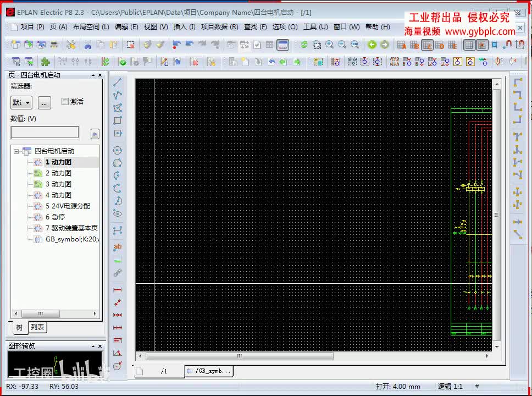This screenshot has height=396, width=532.
Task: Click the page tree horizontal scrollbar
Action: click(41, 313)
